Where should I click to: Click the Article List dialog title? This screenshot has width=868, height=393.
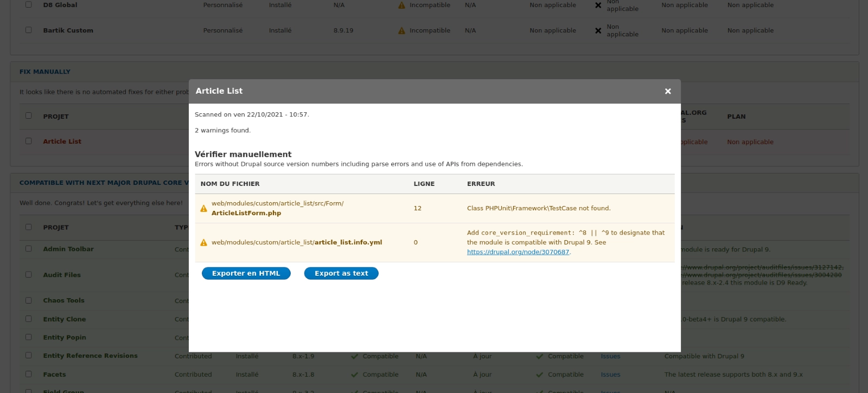point(219,91)
